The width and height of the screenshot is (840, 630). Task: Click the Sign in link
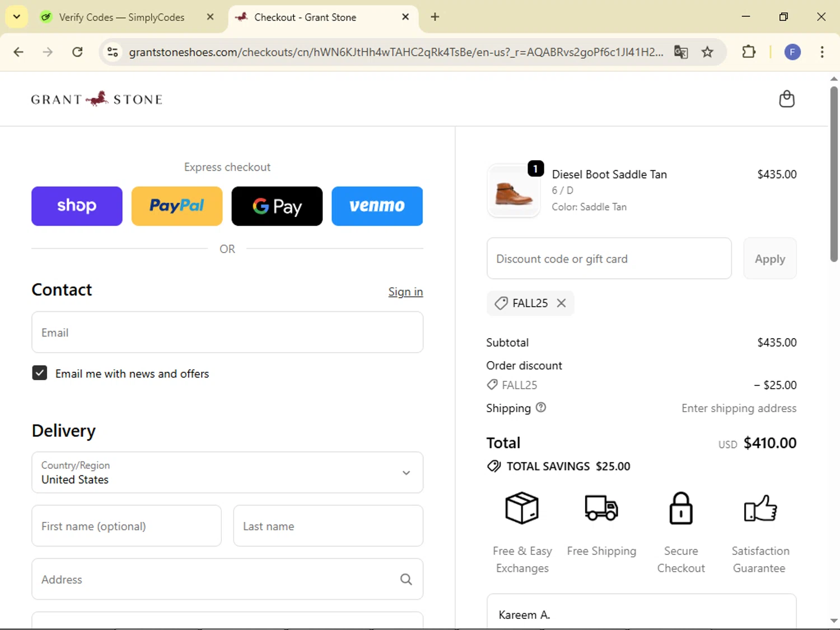405,292
